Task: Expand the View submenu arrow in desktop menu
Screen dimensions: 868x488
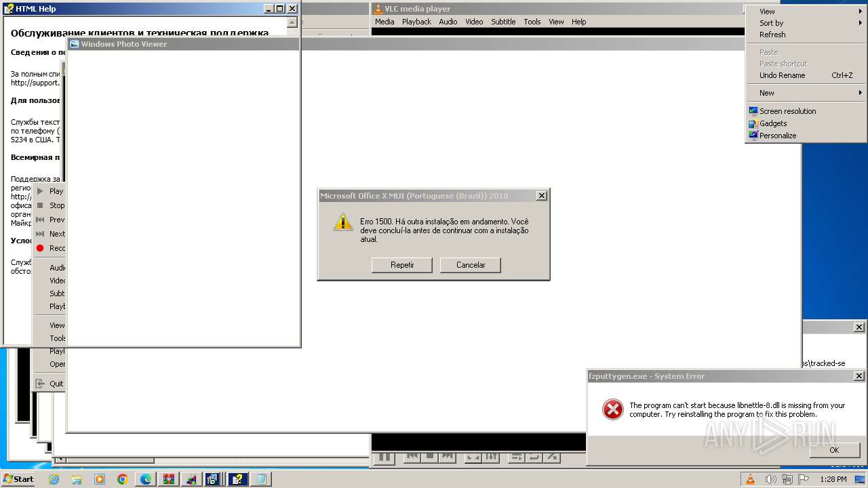Action: (860, 12)
